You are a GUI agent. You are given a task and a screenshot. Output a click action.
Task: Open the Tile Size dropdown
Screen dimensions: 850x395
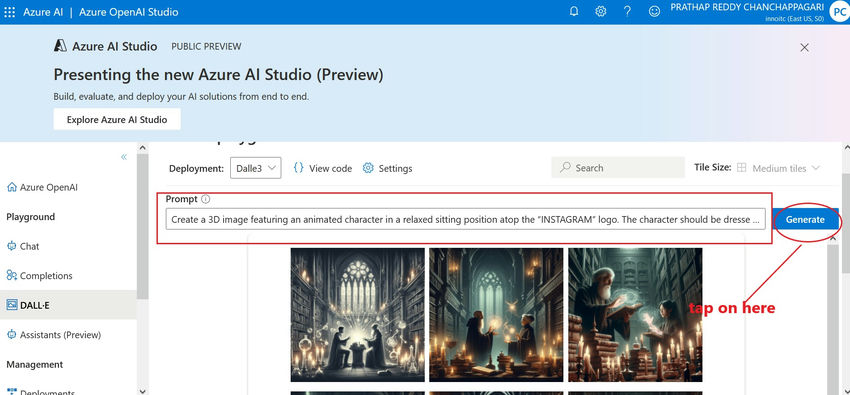pyautogui.click(x=778, y=168)
